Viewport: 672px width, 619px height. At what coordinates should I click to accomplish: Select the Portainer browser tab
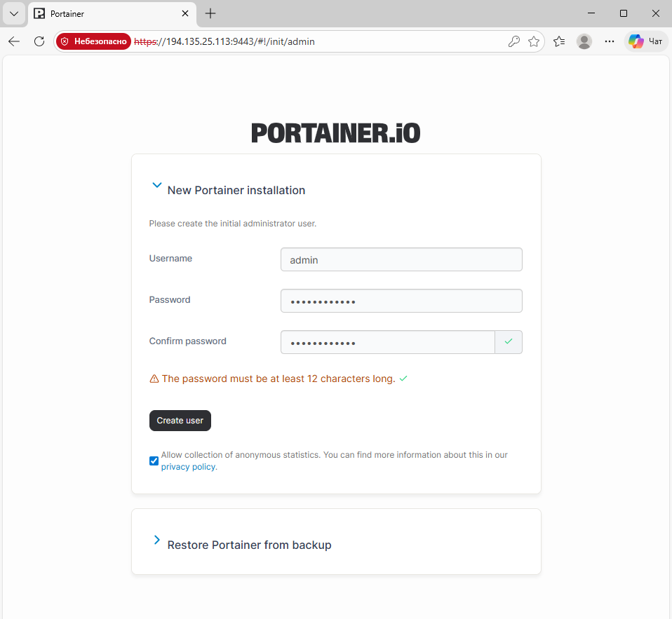tap(105, 13)
